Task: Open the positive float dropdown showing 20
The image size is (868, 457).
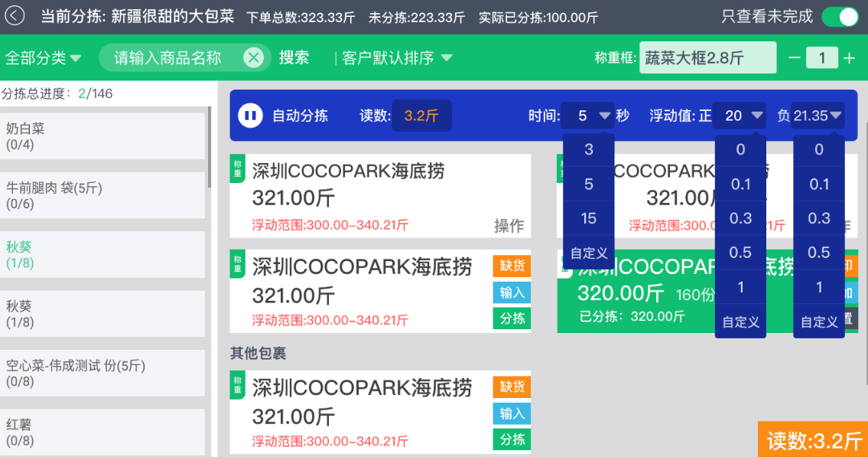Action: (x=740, y=116)
